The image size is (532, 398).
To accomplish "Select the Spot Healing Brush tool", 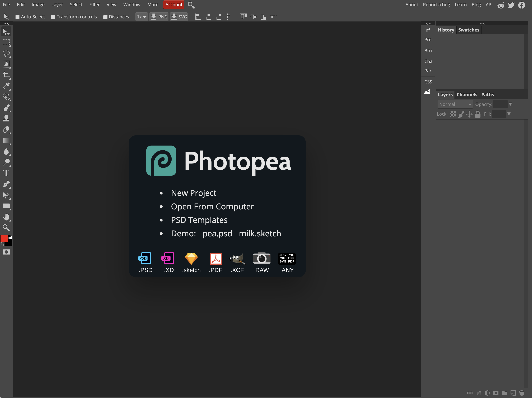I will click(x=6, y=97).
